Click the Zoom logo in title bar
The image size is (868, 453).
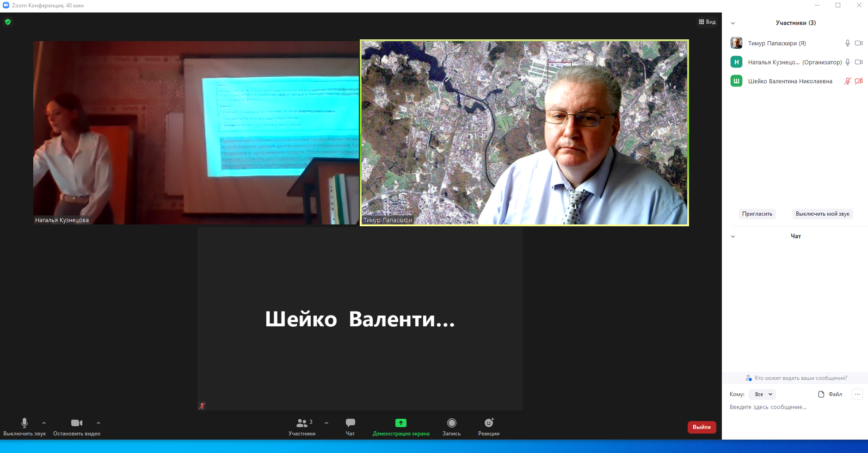tap(6, 6)
